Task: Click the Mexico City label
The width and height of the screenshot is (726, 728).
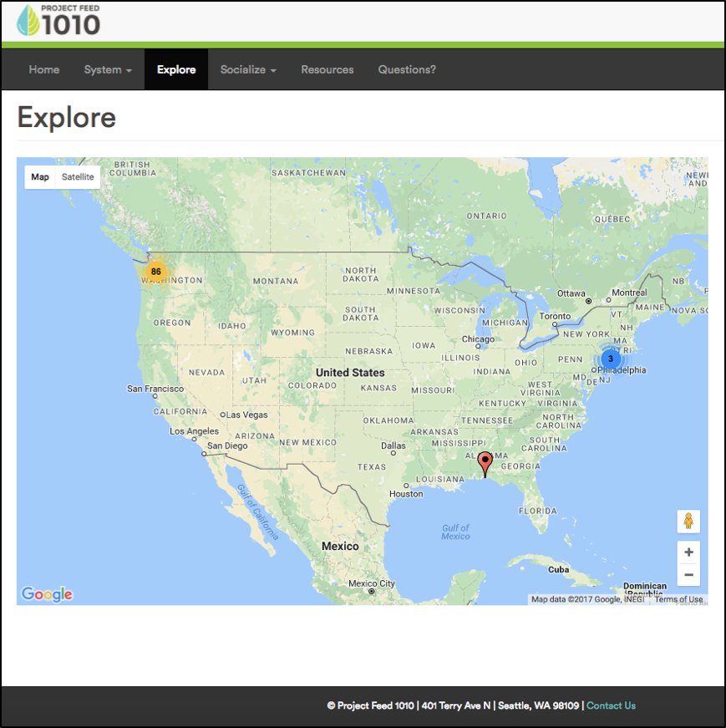Action: click(372, 583)
